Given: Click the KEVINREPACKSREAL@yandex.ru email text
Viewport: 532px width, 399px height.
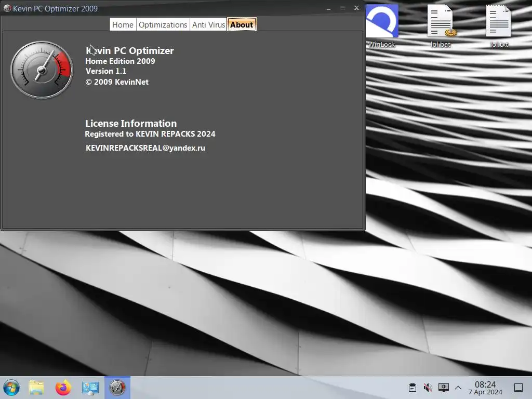Looking at the screenshot, I should 145,148.
